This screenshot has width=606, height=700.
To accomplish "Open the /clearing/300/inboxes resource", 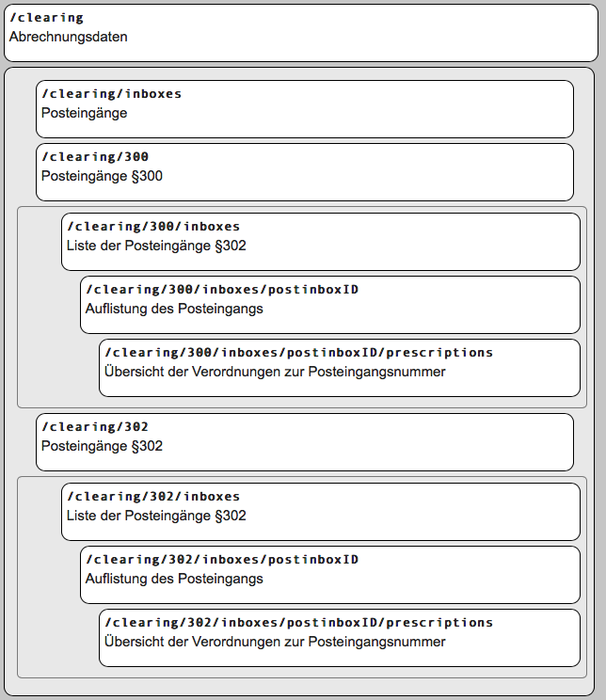I will pyautogui.click(x=321, y=242).
